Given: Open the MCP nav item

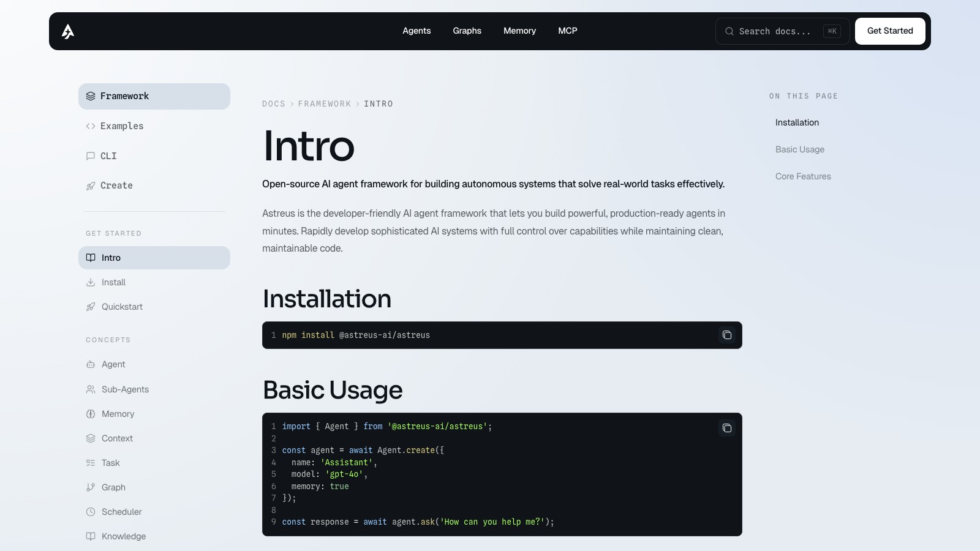Looking at the screenshot, I should (568, 31).
